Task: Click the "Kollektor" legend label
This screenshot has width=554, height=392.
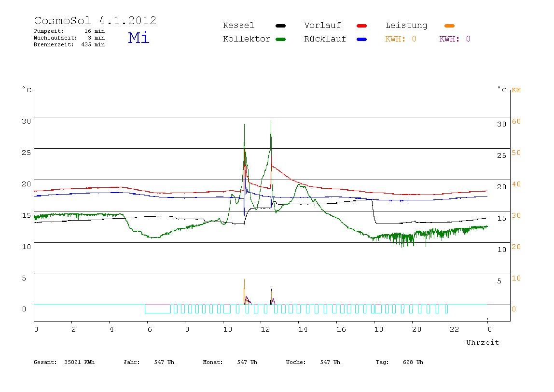Action: point(247,39)
